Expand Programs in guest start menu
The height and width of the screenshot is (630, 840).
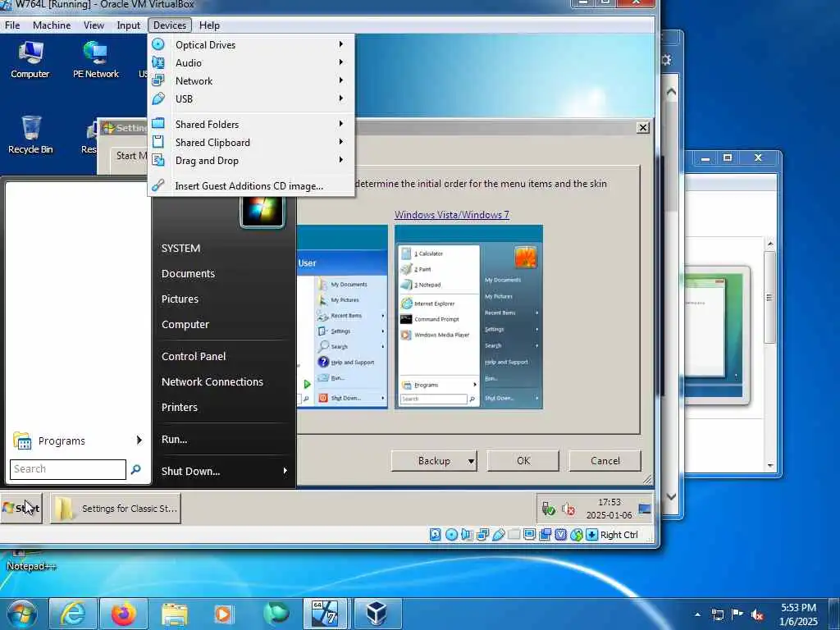click(78, 441)
